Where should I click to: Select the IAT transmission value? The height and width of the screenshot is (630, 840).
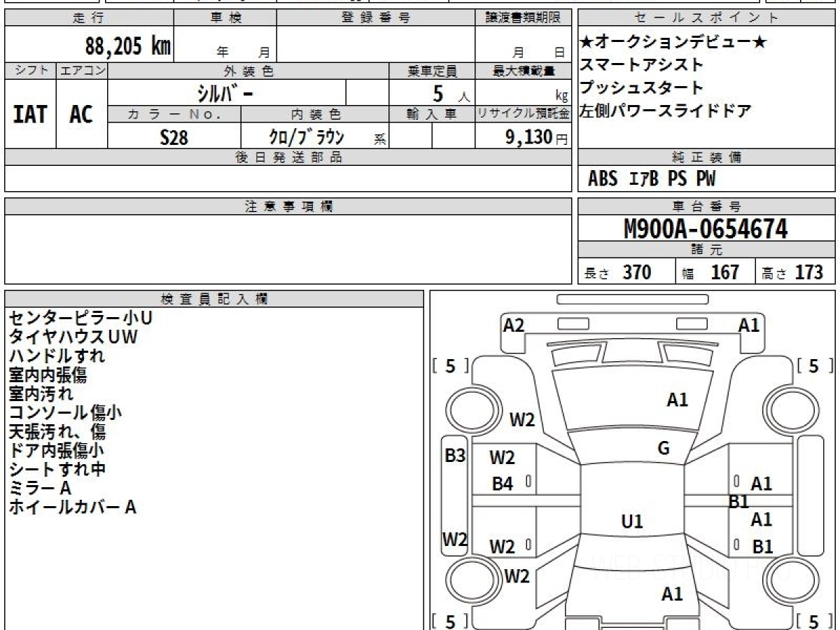30,114
